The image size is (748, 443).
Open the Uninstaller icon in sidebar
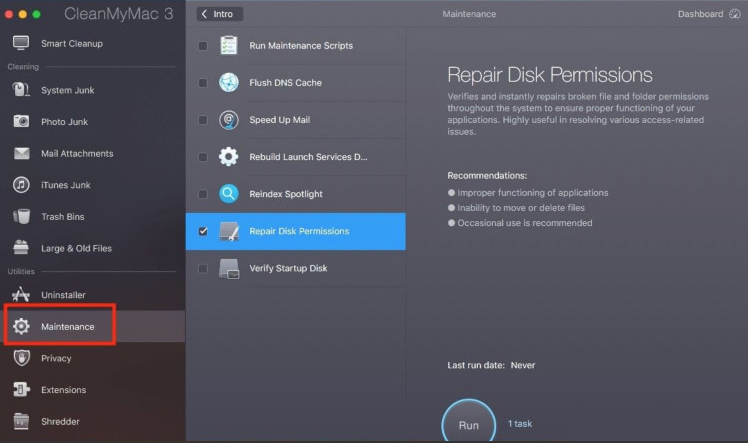(21, 295)
